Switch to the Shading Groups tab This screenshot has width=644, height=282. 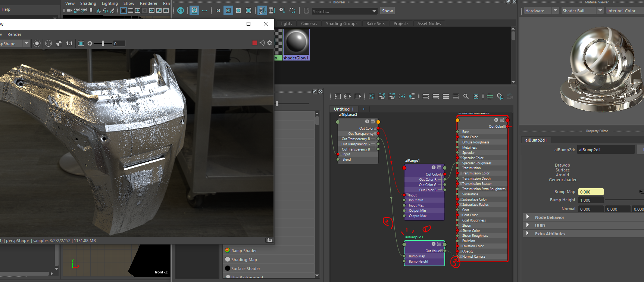click(x=341, y=24)
